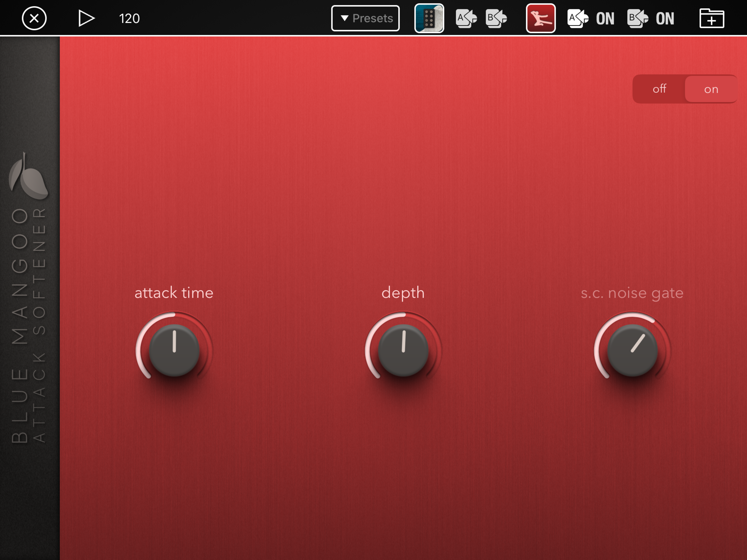Click the s.c. noise gate knob
Screen dimensions: 747x560
(632, 350)
